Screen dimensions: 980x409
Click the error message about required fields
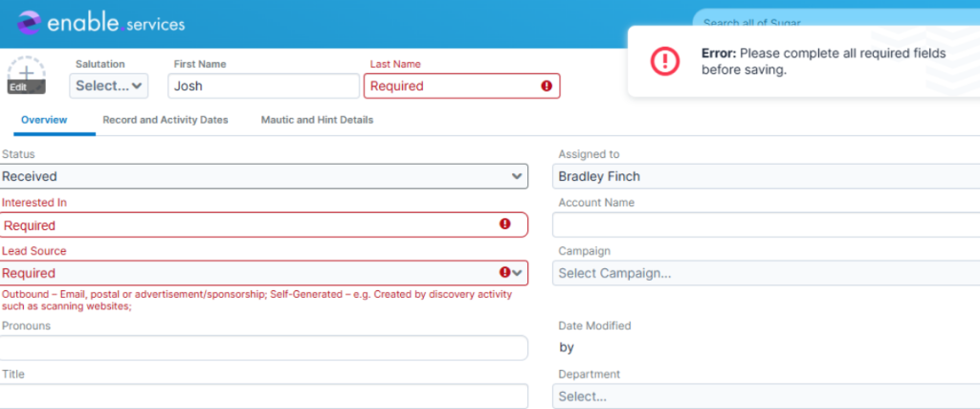click(x=823, y=61)
